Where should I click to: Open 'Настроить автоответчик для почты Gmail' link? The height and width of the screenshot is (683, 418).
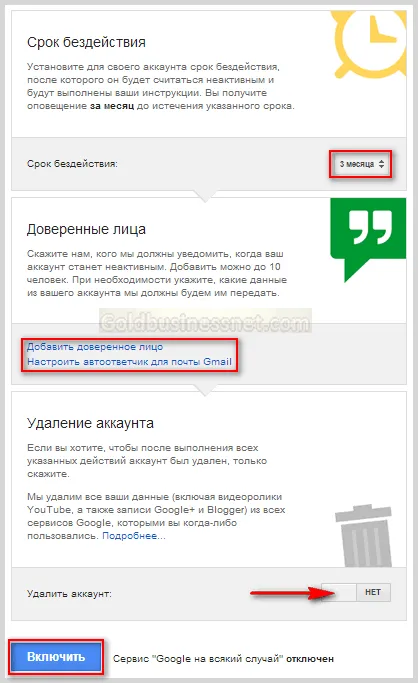(129, 362)
